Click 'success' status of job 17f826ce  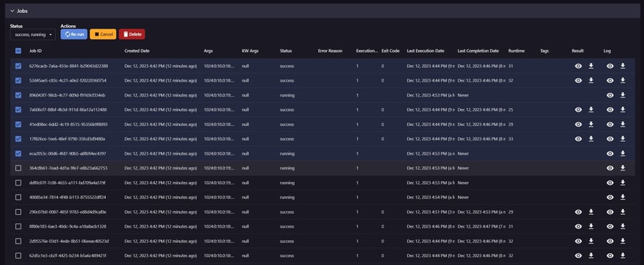tap(287, 139)
